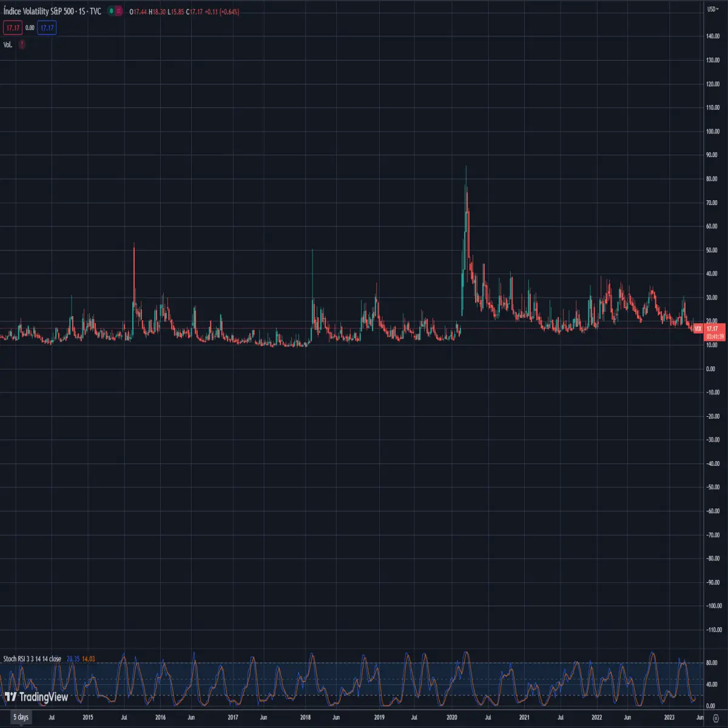Click the Stoch RSI 3 3 14 14 close legend
The height and width of the screenshot is (728, 728).
[x=32, y=659]
